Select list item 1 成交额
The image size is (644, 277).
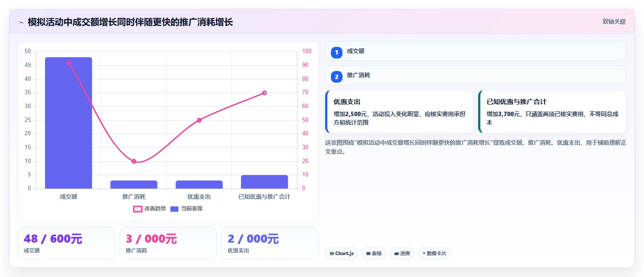tap(476, 51)
